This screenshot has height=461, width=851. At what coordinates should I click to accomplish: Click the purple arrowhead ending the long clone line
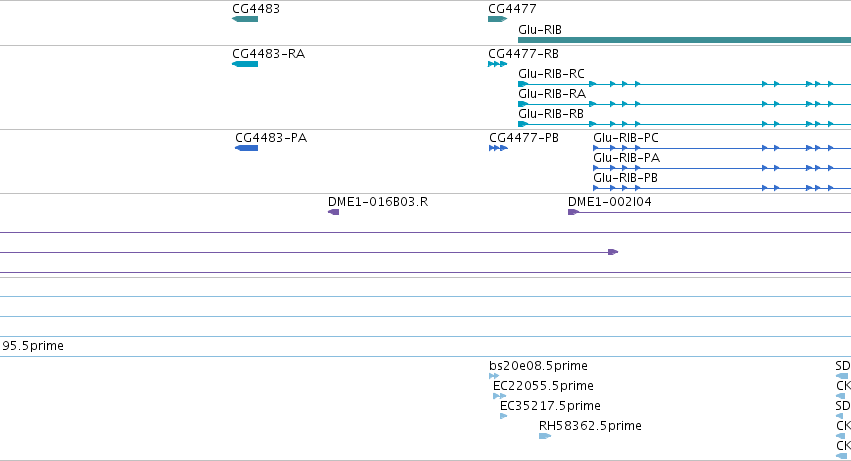(613, 252)
